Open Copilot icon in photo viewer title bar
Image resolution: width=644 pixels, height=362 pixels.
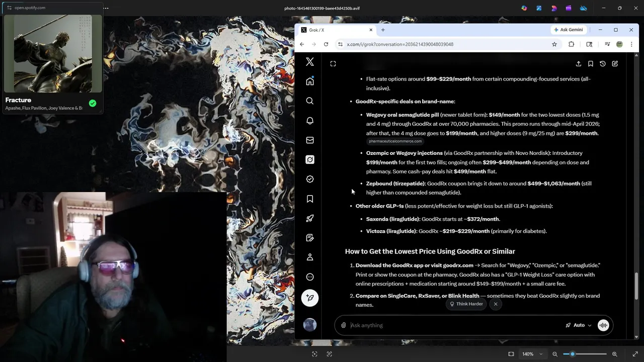524,8
